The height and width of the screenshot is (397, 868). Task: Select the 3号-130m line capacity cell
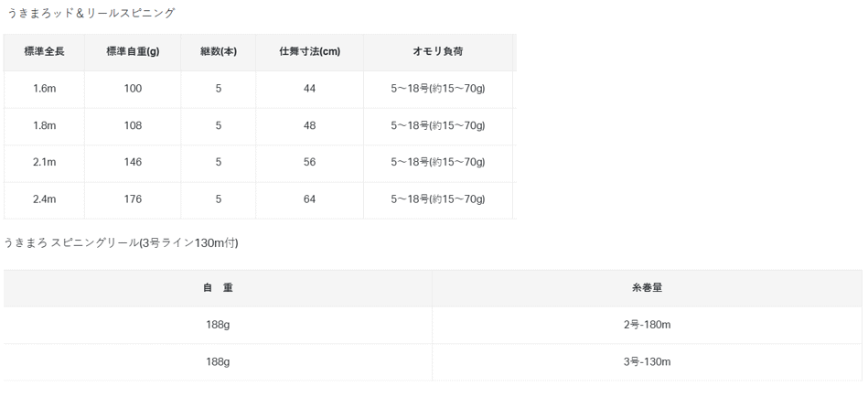(647, 361)
